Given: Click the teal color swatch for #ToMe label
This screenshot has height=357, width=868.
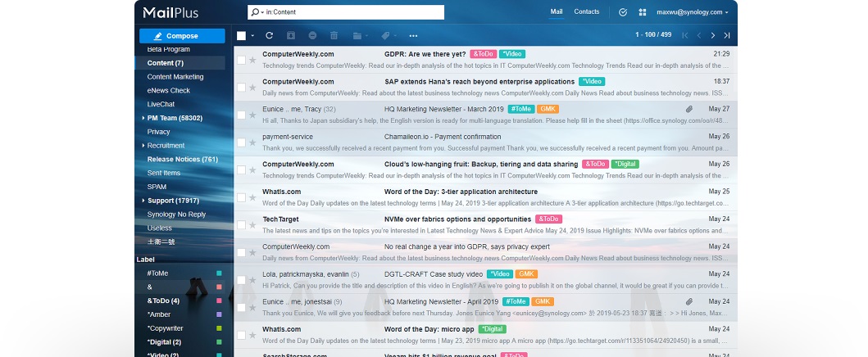Looking at the screenshot, I should 219,273.
